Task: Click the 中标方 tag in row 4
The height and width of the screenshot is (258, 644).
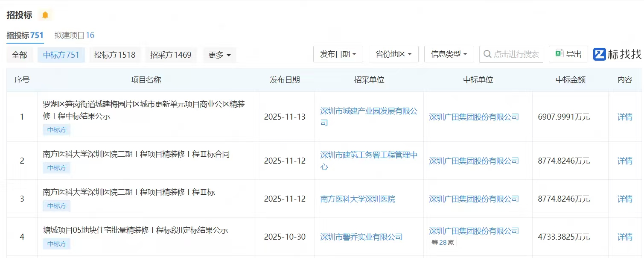Action: pyautogui.click(x=56, y=243)
